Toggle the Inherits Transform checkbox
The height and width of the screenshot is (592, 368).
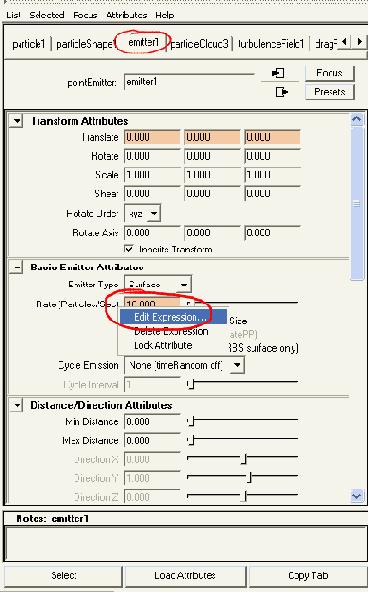click(x=129, y=249)
